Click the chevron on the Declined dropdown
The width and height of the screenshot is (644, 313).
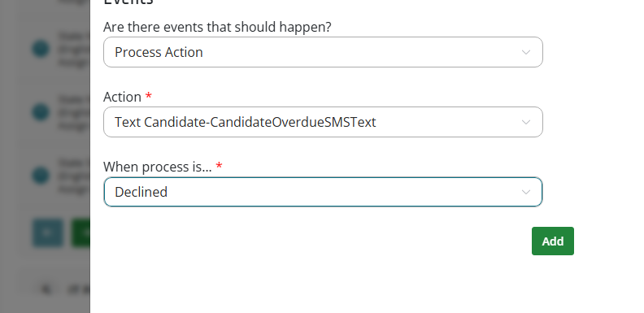526,192
